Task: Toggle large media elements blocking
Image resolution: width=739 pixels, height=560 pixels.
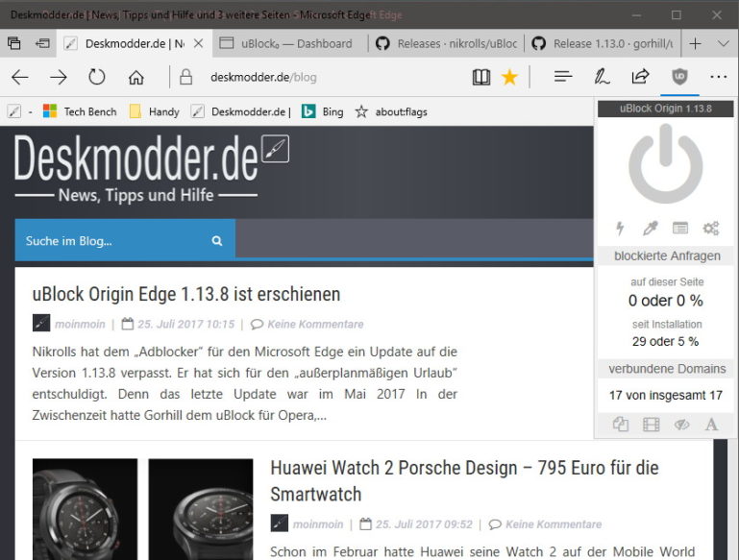Action: click(x=651, y=425)
